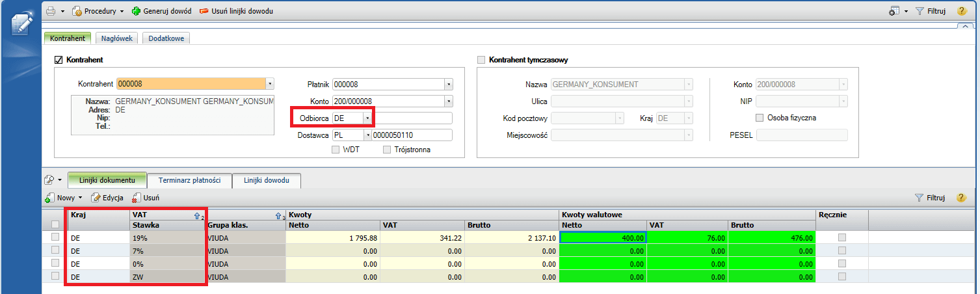This screenshot has height=294, width=980.
Task: Select the 0% row checkbox
Action: [x=55, y=263]
